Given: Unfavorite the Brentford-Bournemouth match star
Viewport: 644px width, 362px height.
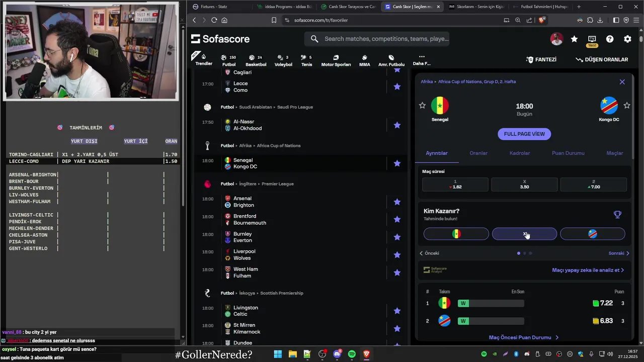Looking at the screenshot, I should [x=397, y=219].
